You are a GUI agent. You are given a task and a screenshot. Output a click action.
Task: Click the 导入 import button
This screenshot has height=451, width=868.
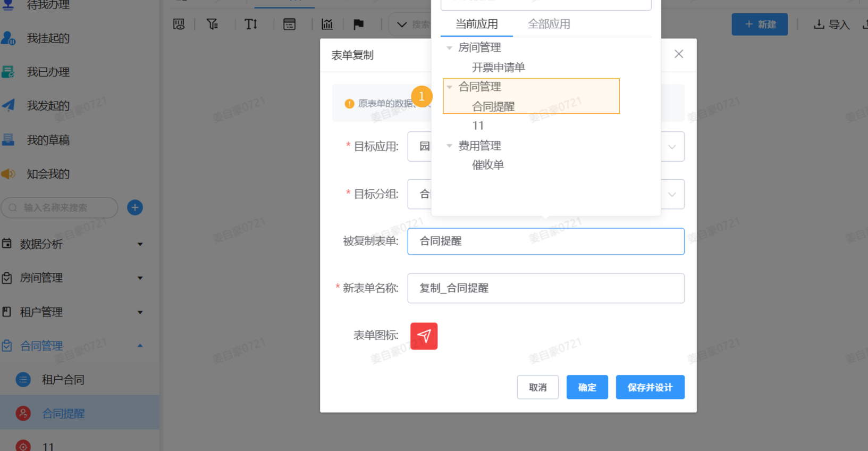[832, 24]
